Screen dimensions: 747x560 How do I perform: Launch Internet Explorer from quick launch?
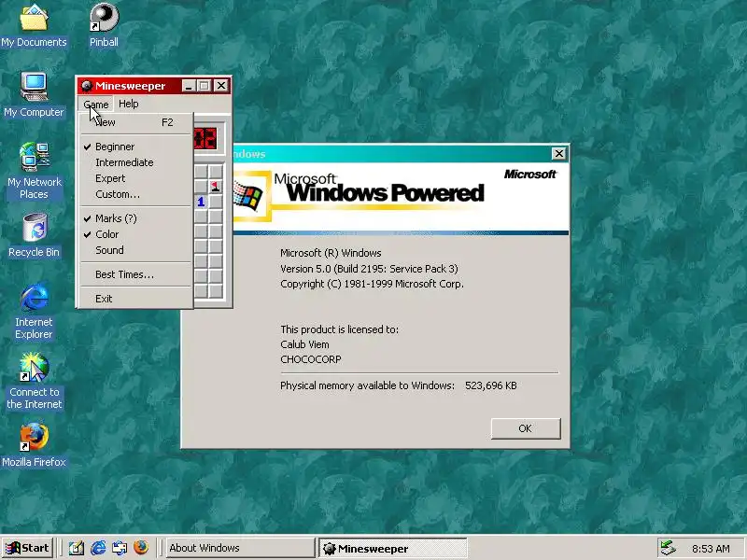tap(98, 548)
